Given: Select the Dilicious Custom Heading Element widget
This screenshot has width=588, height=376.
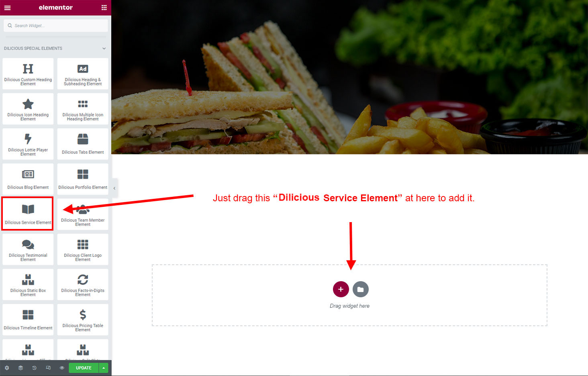Looking at the screenshot, I should coord(28,74).
